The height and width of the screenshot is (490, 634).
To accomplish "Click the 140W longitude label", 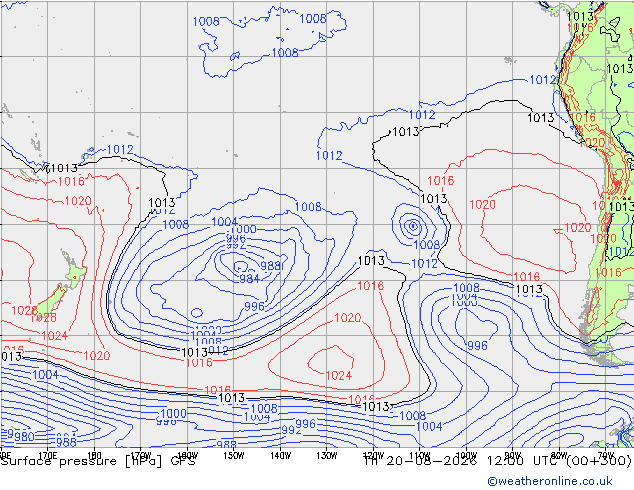I will tap(280, 455).
